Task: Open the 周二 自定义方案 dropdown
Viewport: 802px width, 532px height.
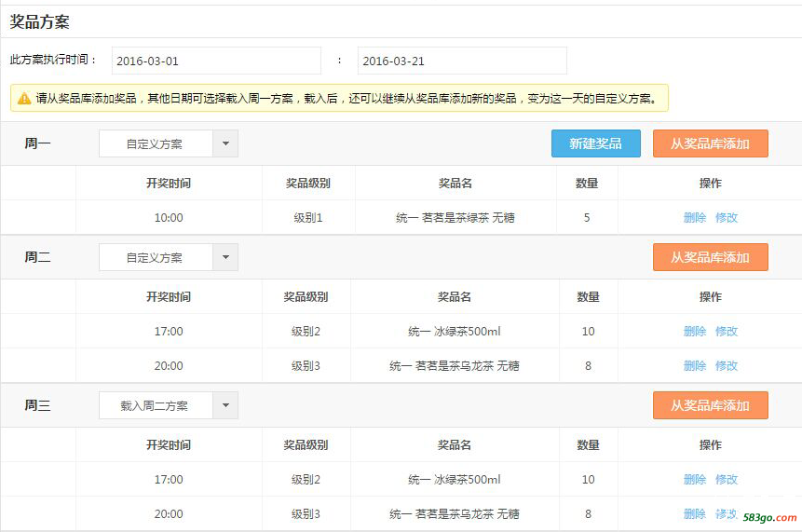Action: pos(169,257)
